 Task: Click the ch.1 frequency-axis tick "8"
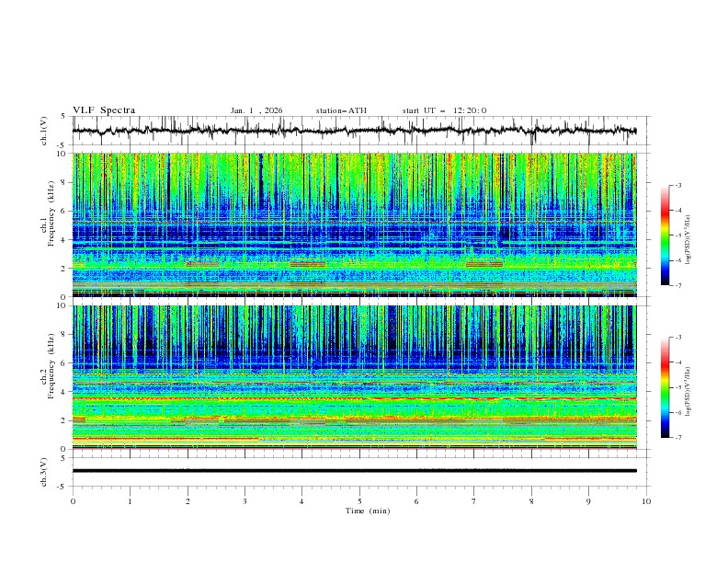pyautogui.click(x=64, y=182)
